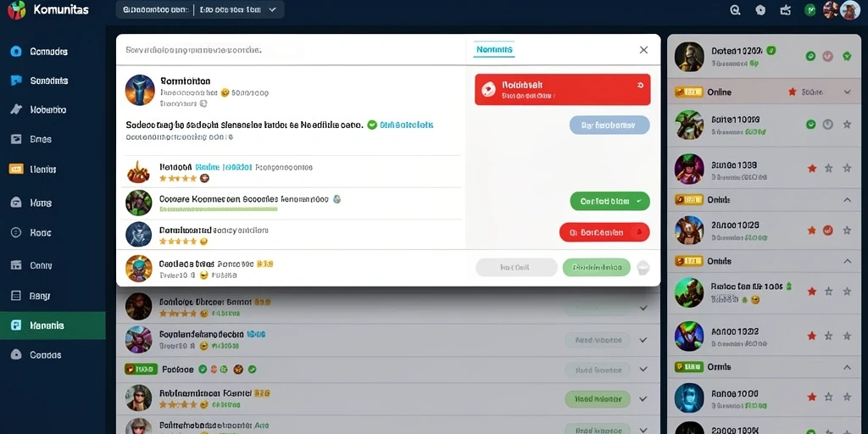The width and height of the screenshot is (868, 434).
Task: Open the user avatar in top-right corner
Action: click(x=849, y=10)
